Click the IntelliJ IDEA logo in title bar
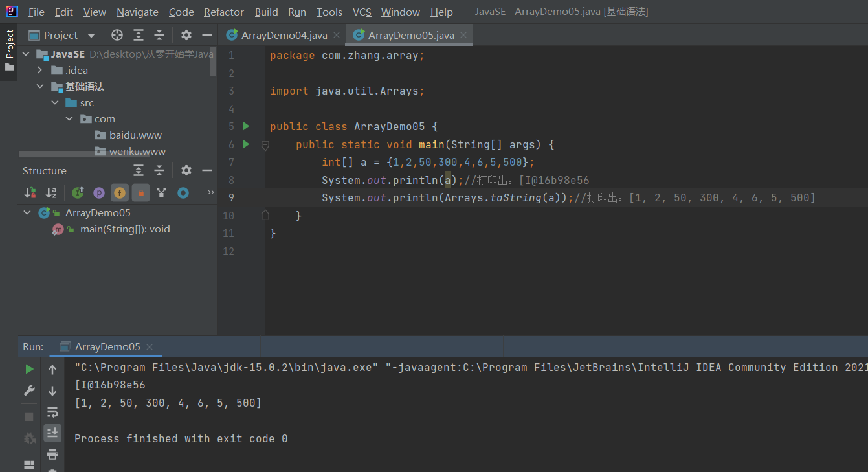The width and height of the screenshot is (868, 472). [x=12, y=12]
